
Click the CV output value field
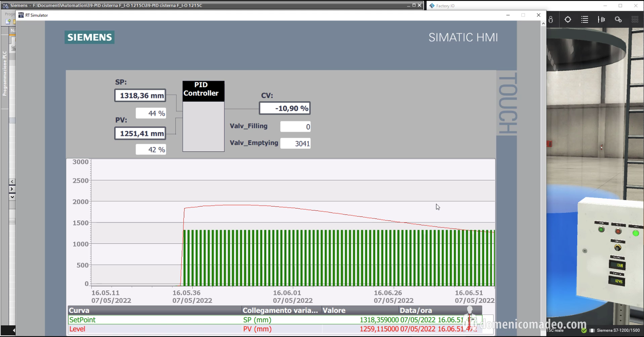pyautogui.click(x=285, y=108)
